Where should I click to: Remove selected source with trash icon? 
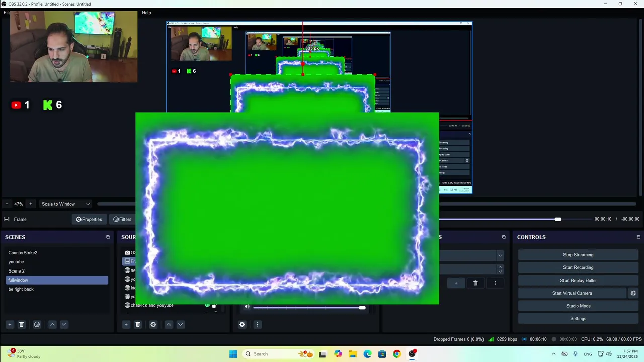pos(138,324)
